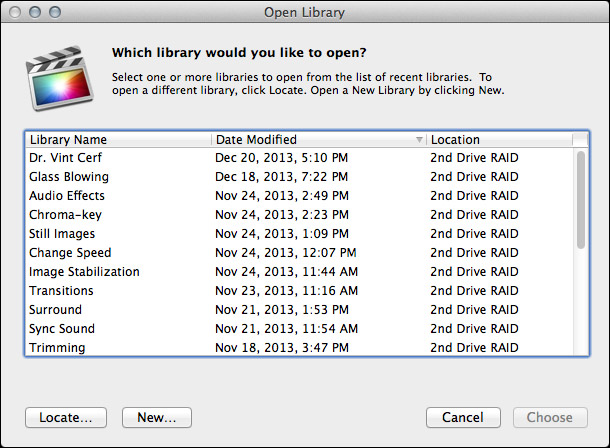This screenshot has height=448, width=610.
Task: Select the Transitions library row
Action: 299,290
